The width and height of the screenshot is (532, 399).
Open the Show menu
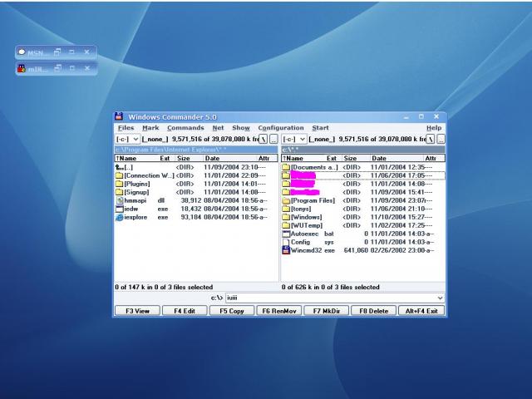(x=241, y=128)
